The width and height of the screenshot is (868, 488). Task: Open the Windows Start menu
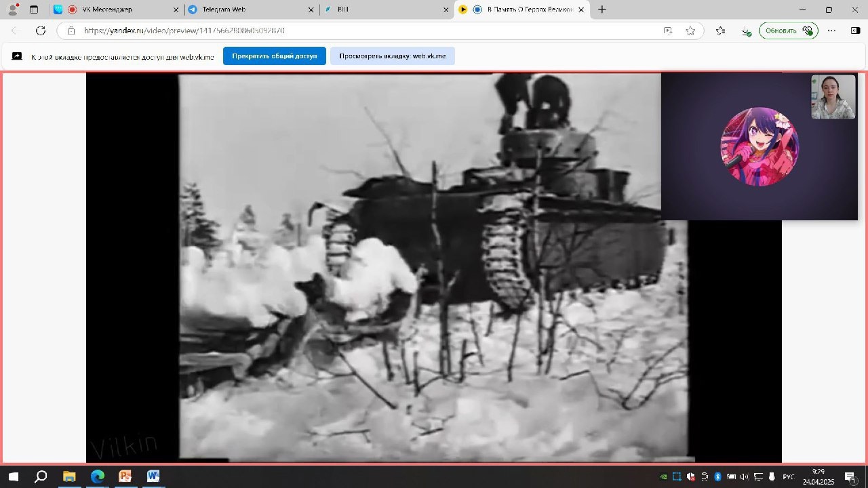point(14,476)
